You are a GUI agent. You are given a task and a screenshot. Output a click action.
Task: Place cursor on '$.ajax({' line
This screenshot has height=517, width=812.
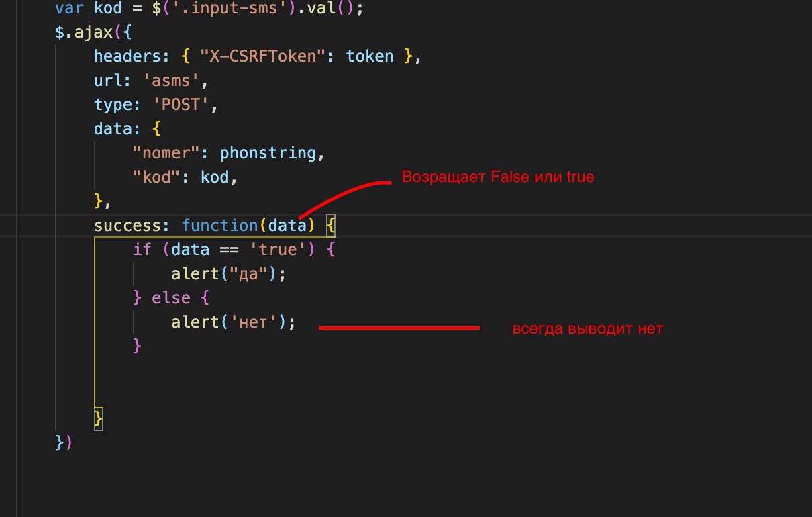point(93,33)
